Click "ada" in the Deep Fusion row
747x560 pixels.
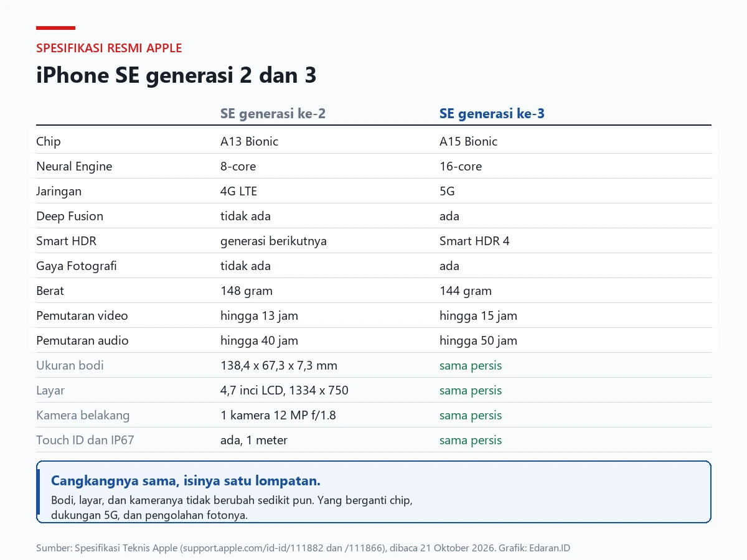(x=449, y=216)
